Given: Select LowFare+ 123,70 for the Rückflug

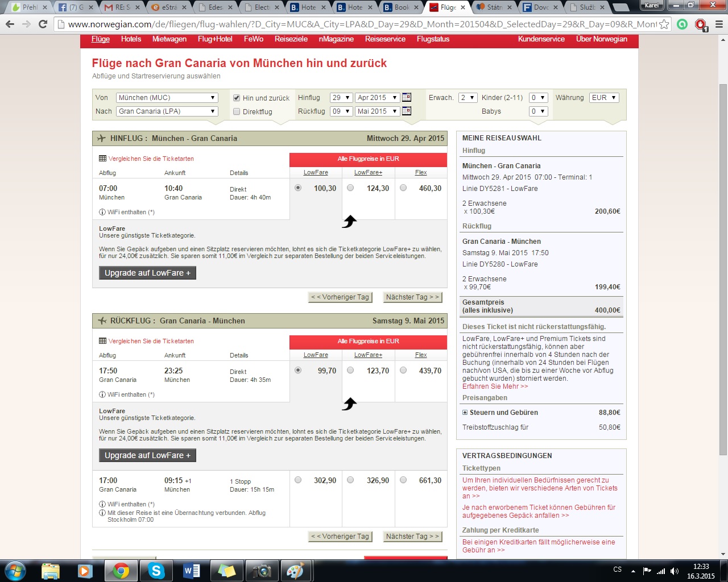Looking at the screenshot, I should (350, 370).
